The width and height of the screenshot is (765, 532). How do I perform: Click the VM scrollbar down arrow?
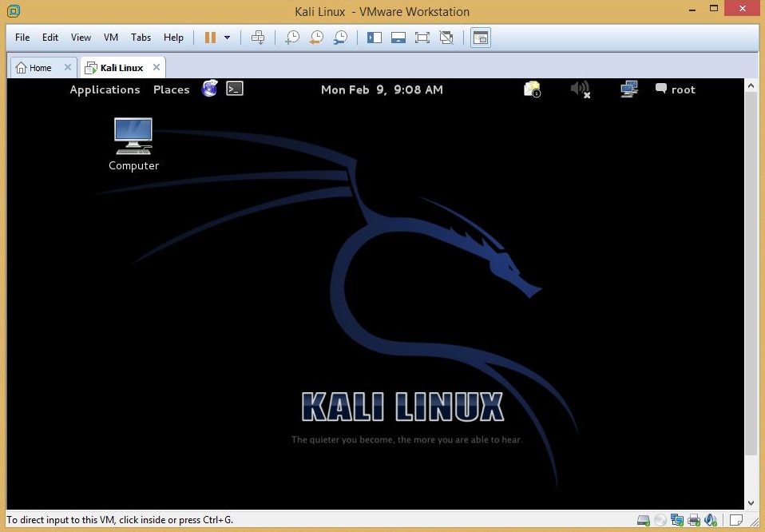pos(751,502)
